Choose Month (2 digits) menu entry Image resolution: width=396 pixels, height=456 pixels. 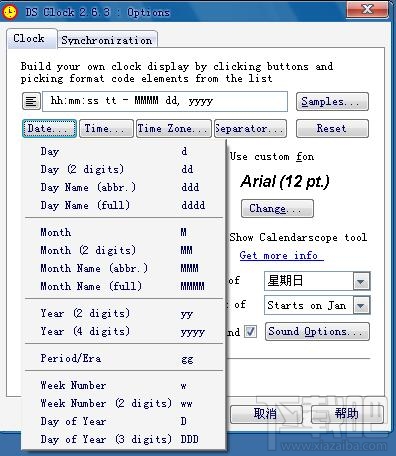[124, 250]
